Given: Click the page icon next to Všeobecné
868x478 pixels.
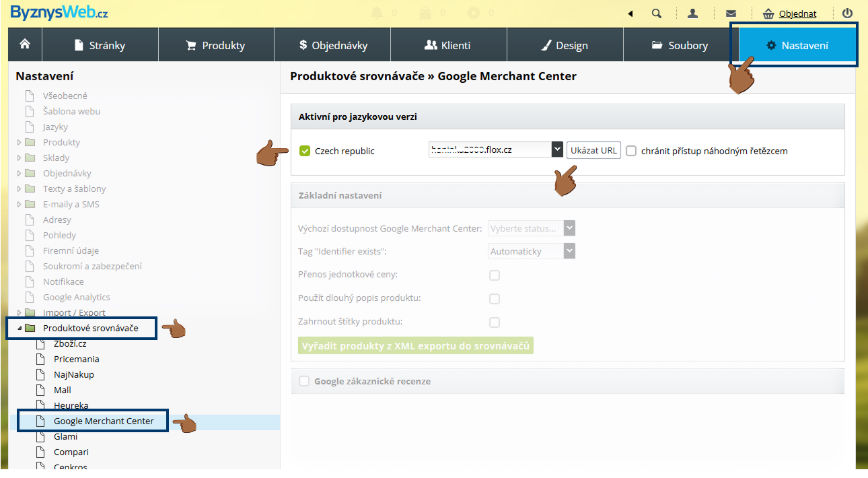Looking at the screenshot, I should click(x=30, y=96).
